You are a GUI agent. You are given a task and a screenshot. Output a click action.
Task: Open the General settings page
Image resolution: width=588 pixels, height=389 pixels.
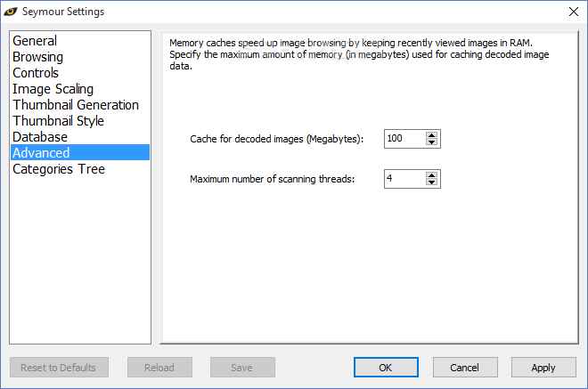click(x=80, y=40)
